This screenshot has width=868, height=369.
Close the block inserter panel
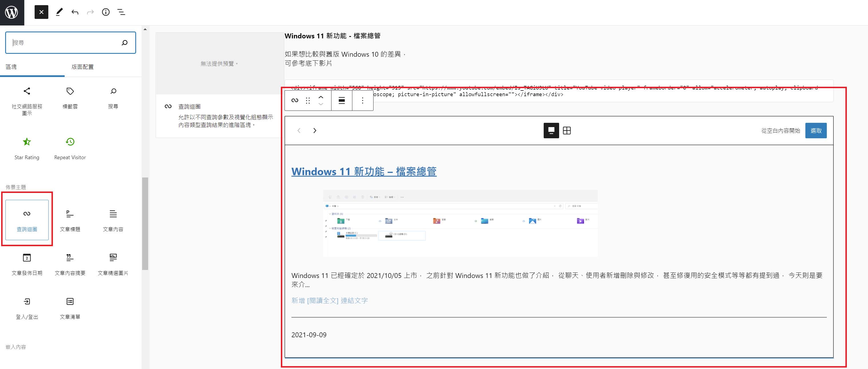[x=41, y=12]
